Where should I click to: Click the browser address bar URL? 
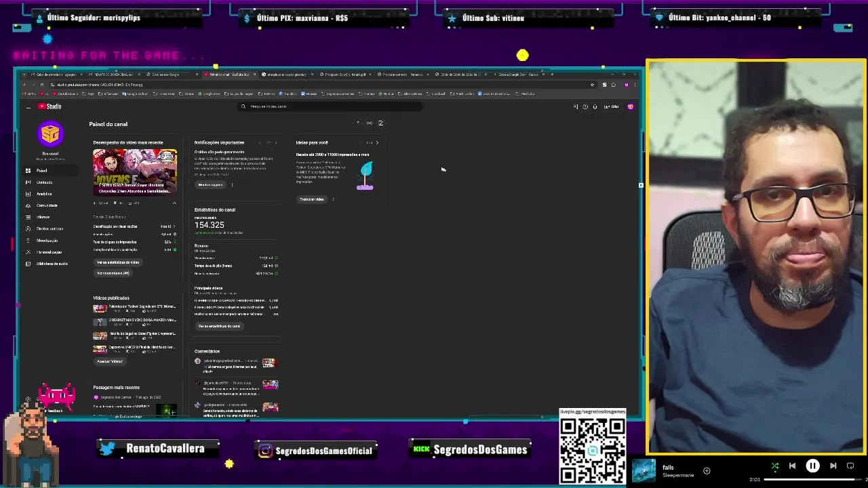click(100, 85)
